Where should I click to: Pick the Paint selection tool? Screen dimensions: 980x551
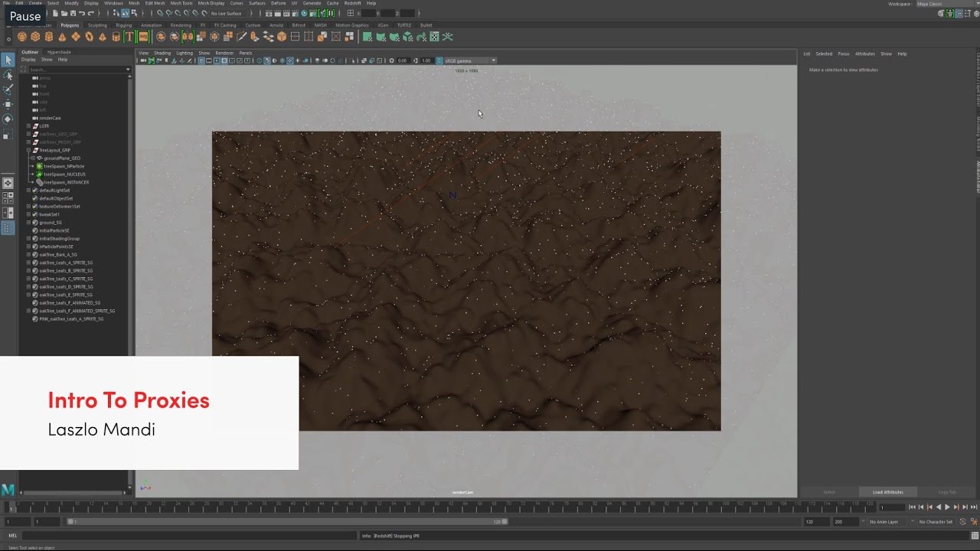(8, 90)
